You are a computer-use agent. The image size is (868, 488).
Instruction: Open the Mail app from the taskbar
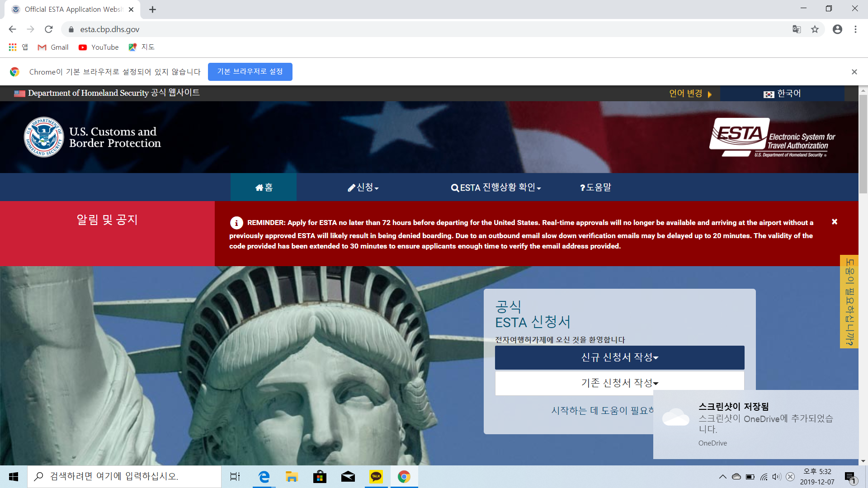[x=348, y=477]
